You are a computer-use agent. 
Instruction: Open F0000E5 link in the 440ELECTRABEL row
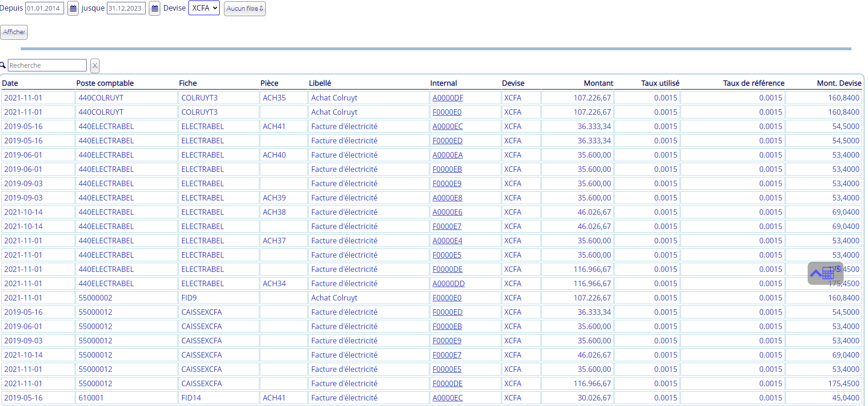point(447,255)
